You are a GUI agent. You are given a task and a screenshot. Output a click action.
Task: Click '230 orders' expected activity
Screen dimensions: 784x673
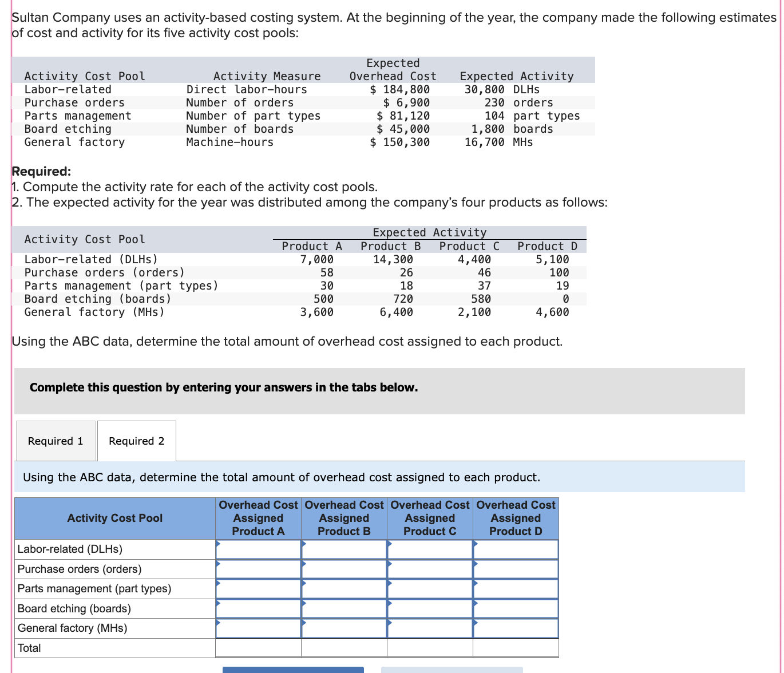coord(519,102)
